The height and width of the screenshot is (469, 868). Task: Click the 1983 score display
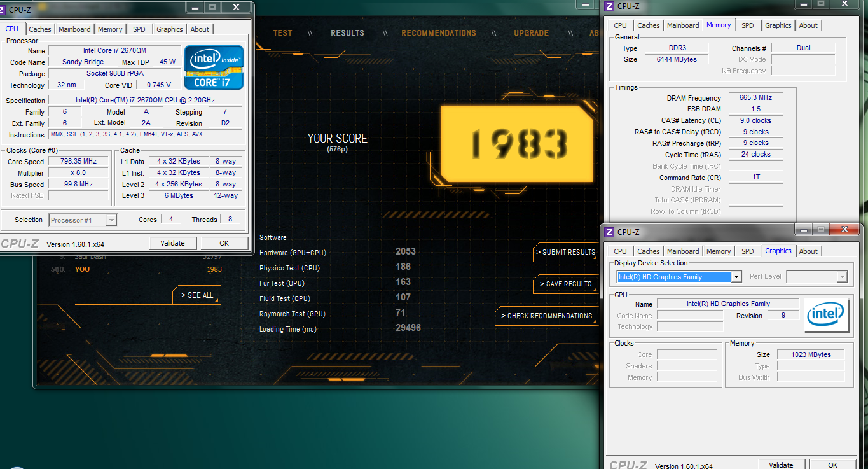pos(518,143)
